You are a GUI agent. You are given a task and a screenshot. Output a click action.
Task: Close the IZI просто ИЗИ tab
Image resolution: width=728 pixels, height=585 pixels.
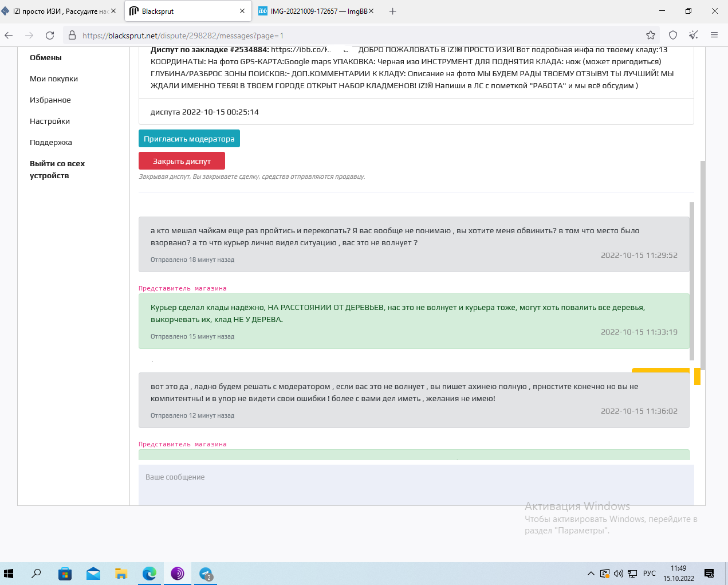[113, 11]
